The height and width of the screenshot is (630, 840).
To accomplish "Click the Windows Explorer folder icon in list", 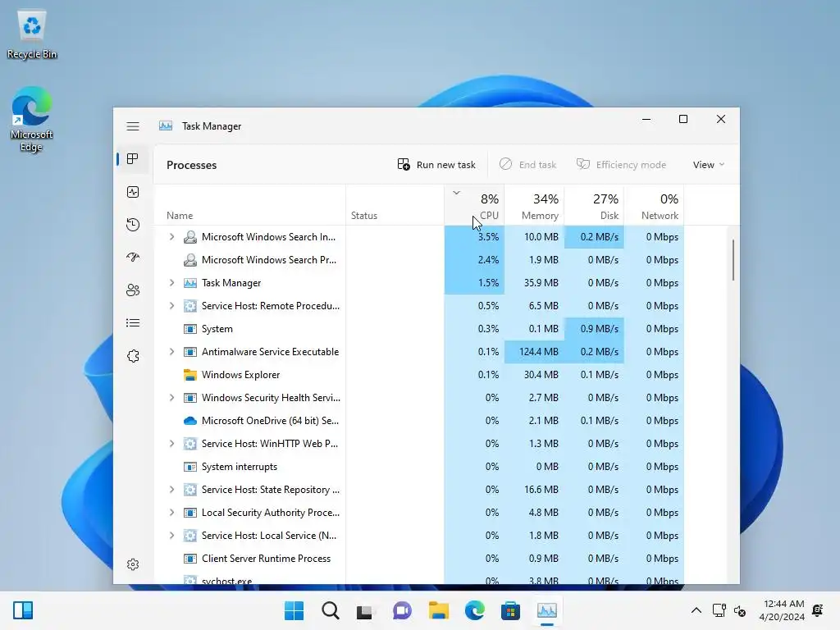I will 189,374.
